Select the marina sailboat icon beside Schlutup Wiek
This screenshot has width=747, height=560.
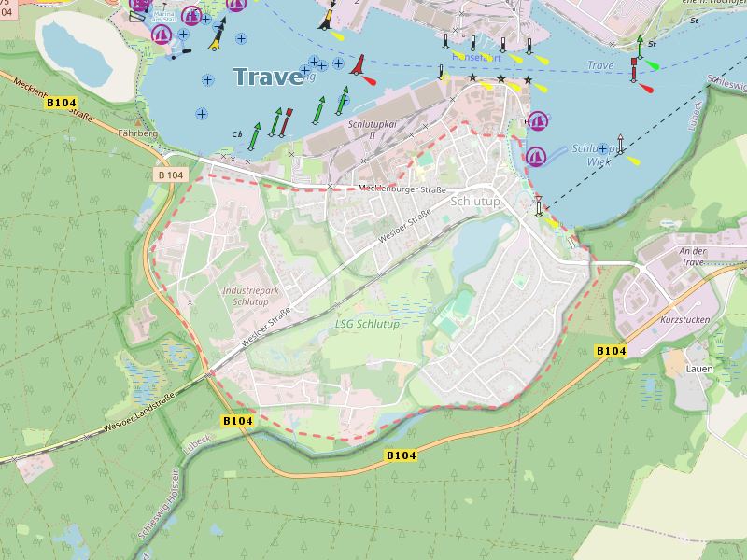tap(536, 157)
